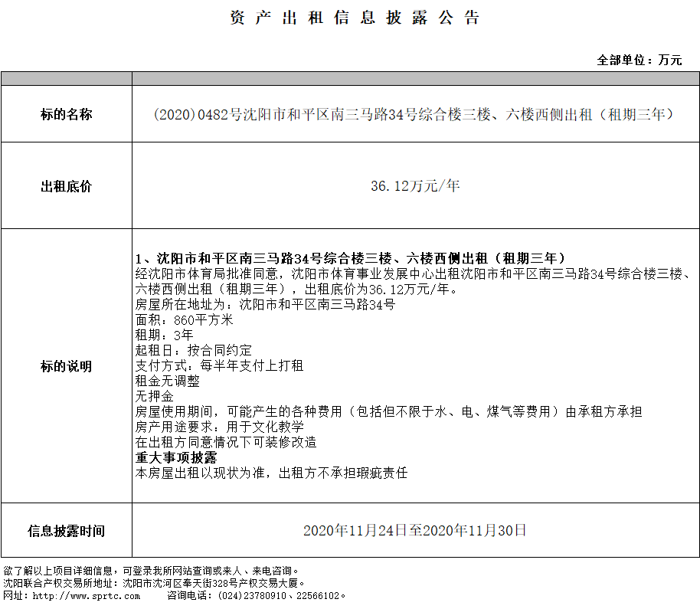Image resolution: width=700 pixels, height=609 pixels.
Task: Click the 重大事项披露 bold heading
Action: [175, 457]
